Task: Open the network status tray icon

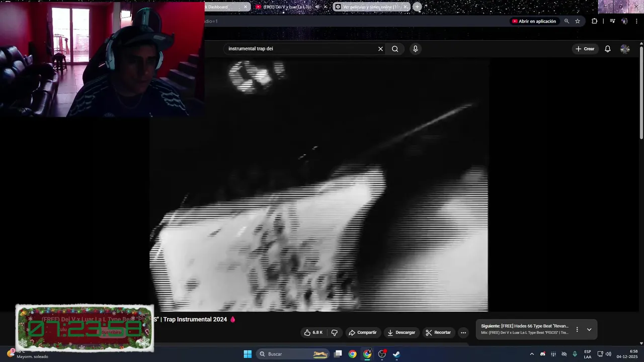Action: [x=564, y=354]
